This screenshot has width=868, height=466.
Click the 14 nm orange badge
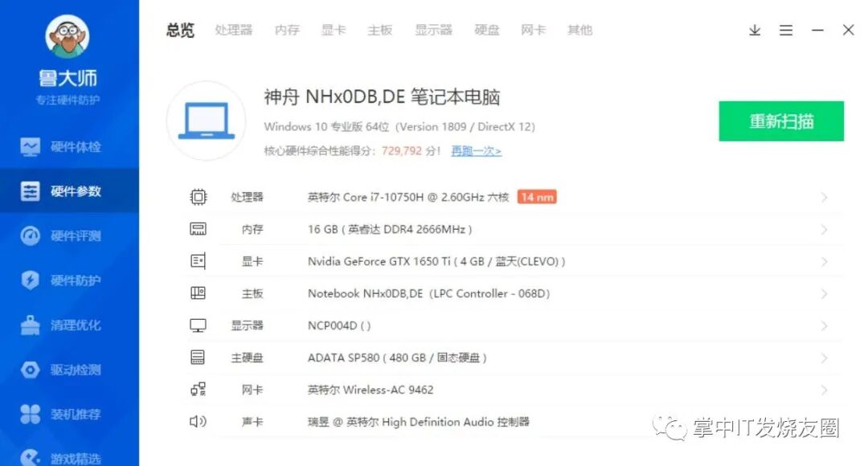click(x=537, y=197)
